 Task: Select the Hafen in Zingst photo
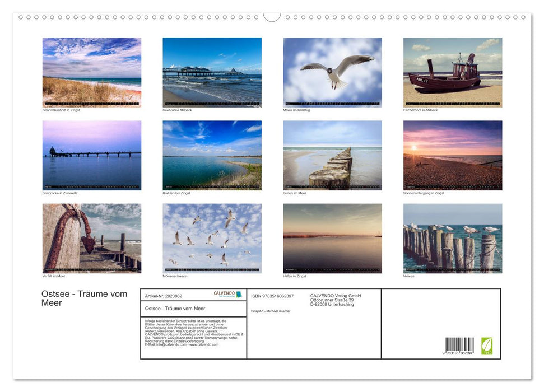click(x=332, y=238)
